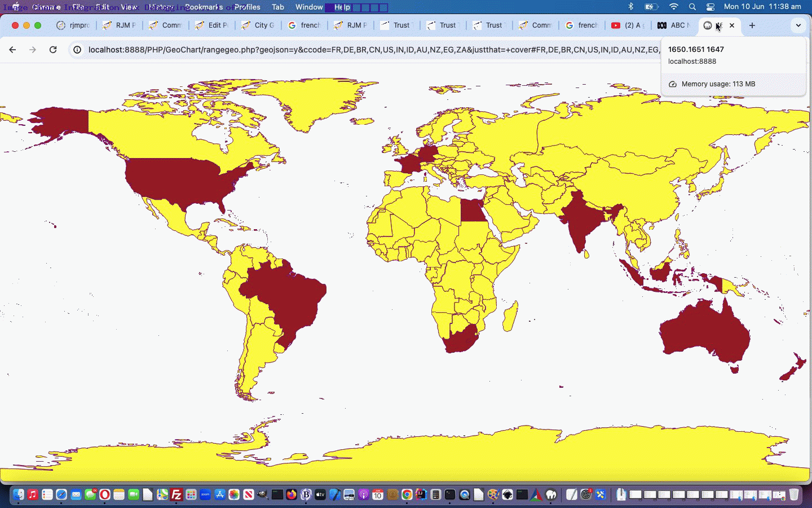Open Calendar from the Dock
Image resolution: width=812 pixels, height=508 pixels.
378,495
